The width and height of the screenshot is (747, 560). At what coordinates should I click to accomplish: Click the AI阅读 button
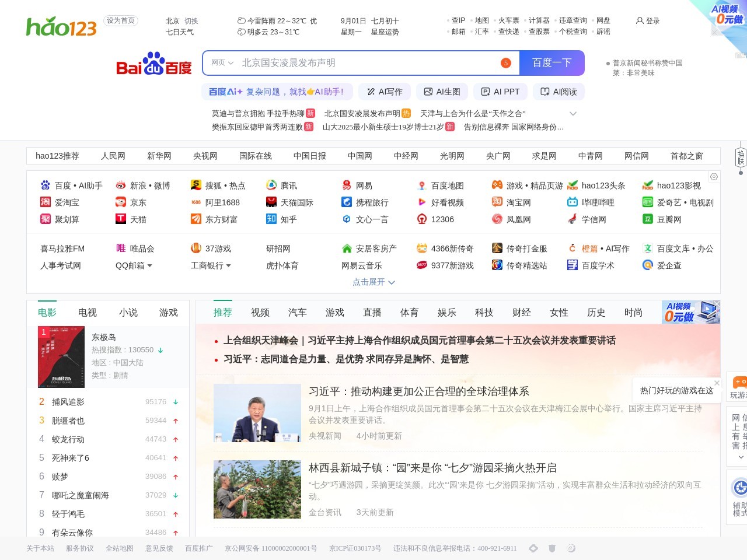point(558,92)
